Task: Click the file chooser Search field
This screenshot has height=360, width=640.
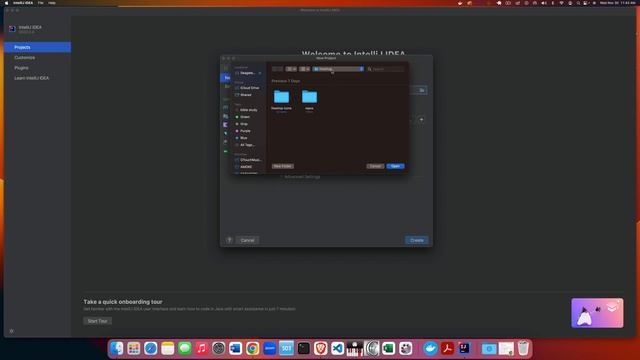Action: (386, 69)
